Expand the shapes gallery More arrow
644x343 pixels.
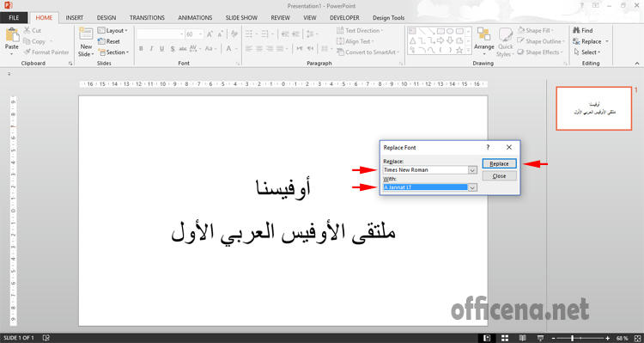[469, 50]
